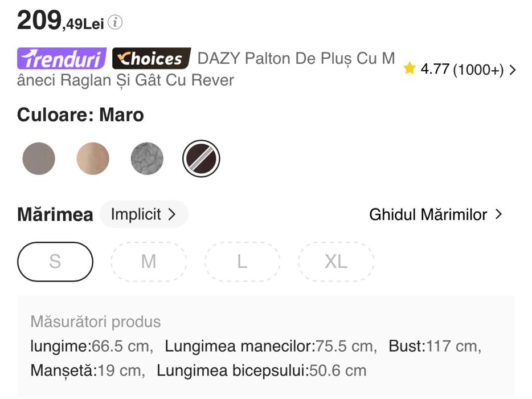Click the 4.77 rating score
Image resolution: width=532 pixels, height=399 pixels.
point(435,70)
